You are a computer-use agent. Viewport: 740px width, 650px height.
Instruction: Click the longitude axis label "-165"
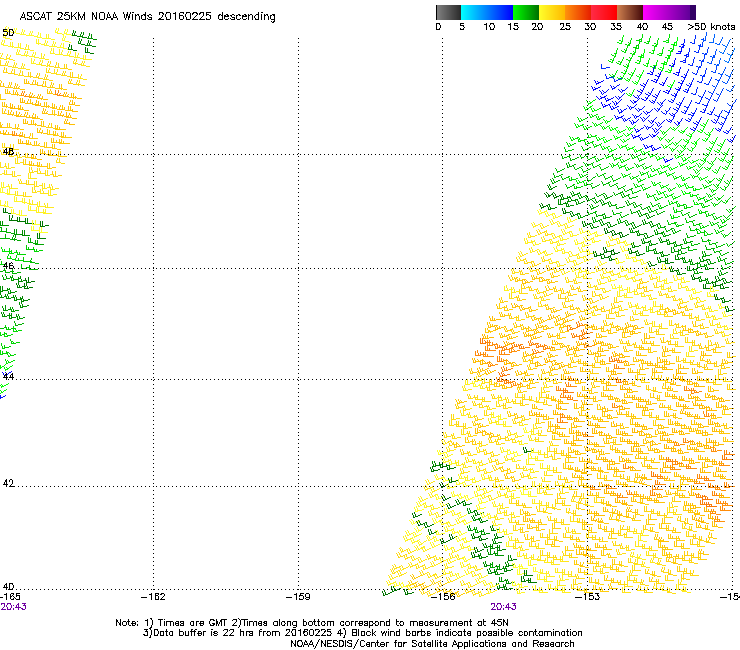pos(11,597)
